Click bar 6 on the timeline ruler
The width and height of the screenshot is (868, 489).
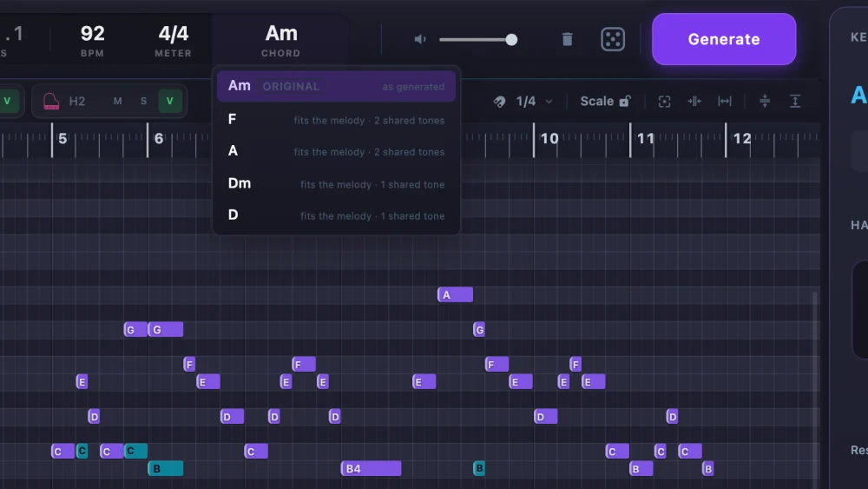click(x=159, y=138)
